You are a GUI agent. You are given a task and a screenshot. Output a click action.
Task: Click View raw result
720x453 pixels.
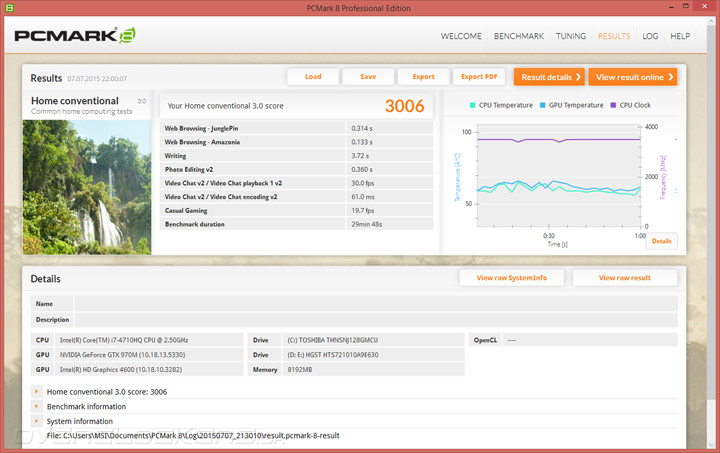pyautogui.click(x=624, y=278)
